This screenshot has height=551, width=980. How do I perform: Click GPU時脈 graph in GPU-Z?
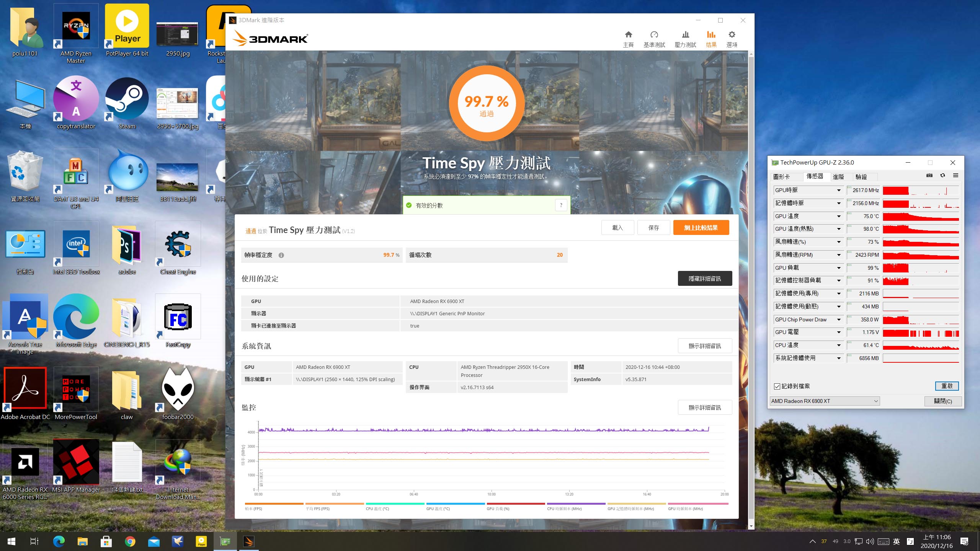tap(921, 191)
